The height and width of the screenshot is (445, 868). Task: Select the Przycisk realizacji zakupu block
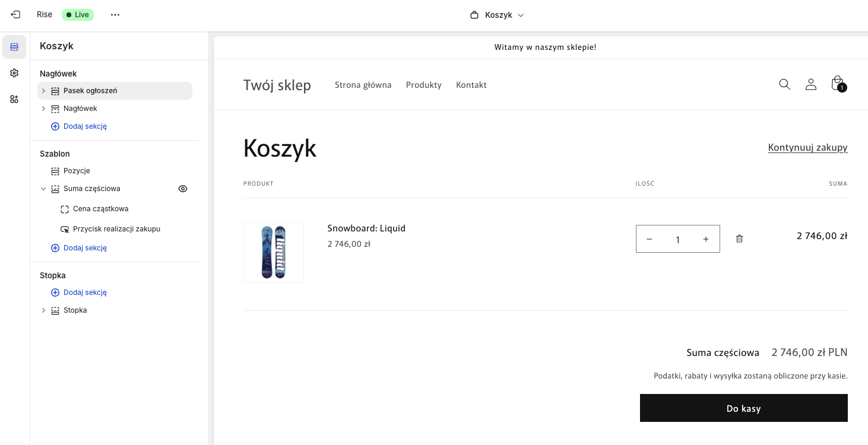[x=116, y=229]
